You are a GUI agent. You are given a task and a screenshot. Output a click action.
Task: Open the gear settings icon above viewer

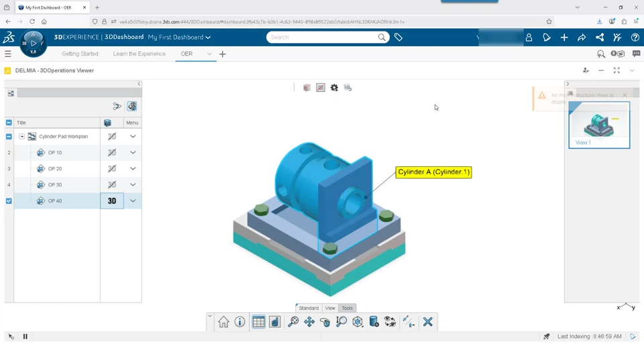point(334,88)
